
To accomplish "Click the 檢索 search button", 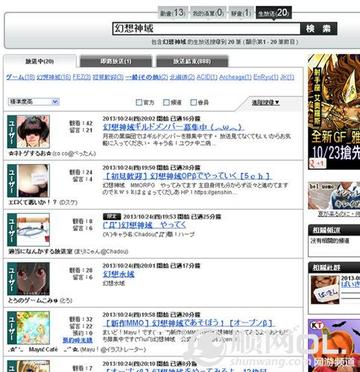I will click(319, 29).
